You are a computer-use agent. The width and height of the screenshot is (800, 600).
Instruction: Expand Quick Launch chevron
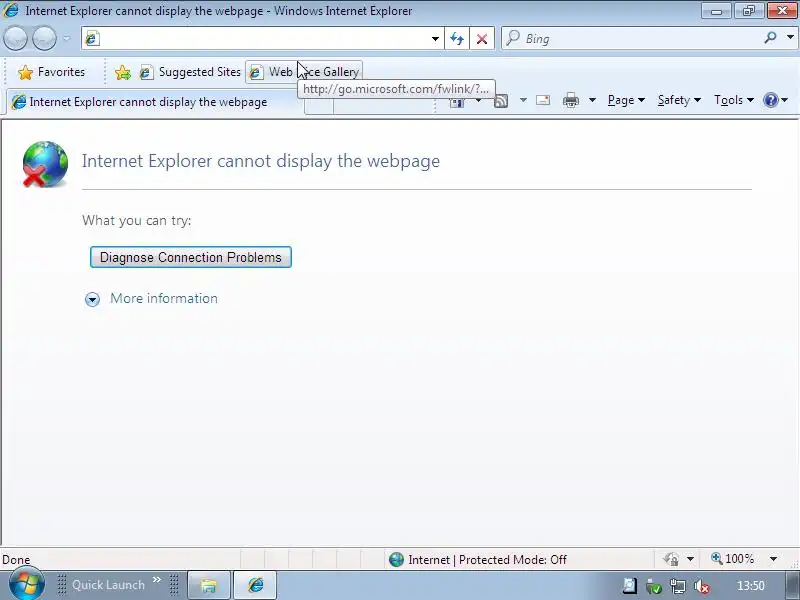coord(157,580)
